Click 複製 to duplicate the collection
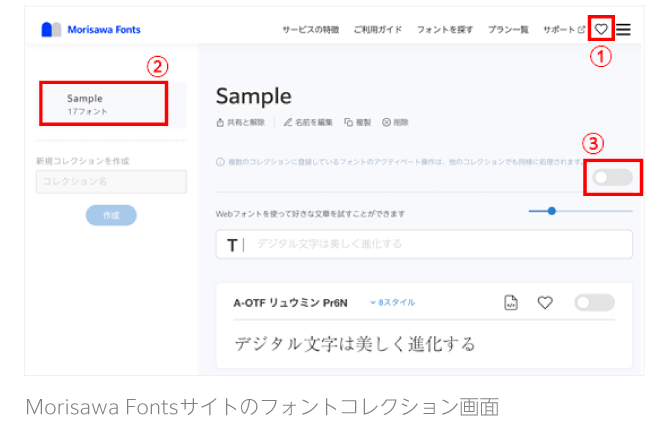The width and height of the screenshot is (670, 445). coord(358,123)
